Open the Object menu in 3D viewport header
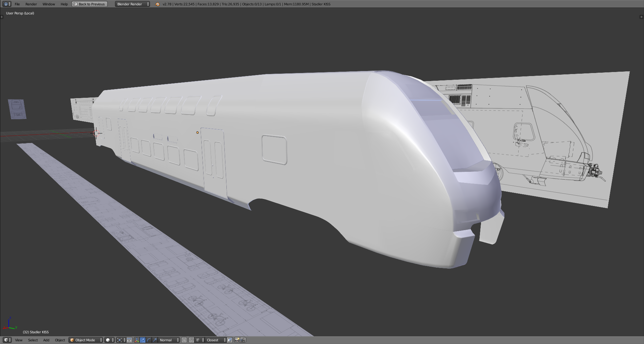The width and height of the screenshot is (644, 344). tap(60, 340)
